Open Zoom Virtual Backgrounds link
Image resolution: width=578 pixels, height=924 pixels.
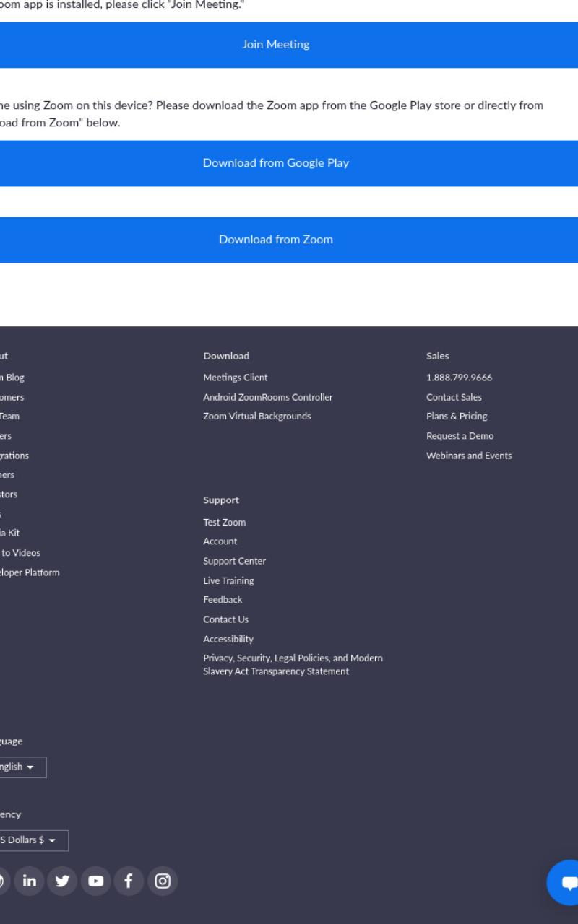coord(257,416)
